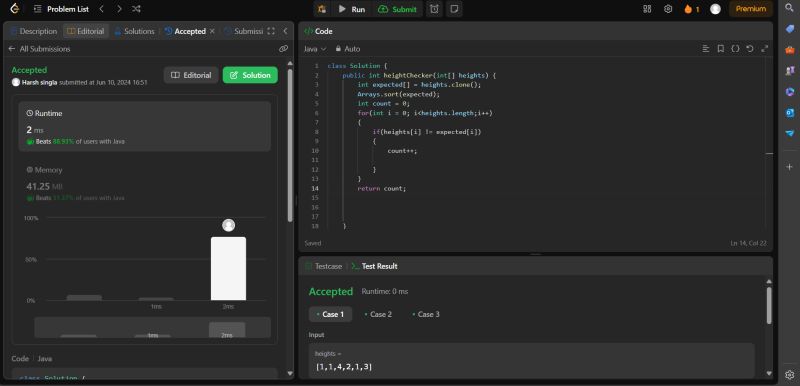Switch to the Solutions tab
The width and height of the screenshot is (800, 386).
click(x=134, y=31)
